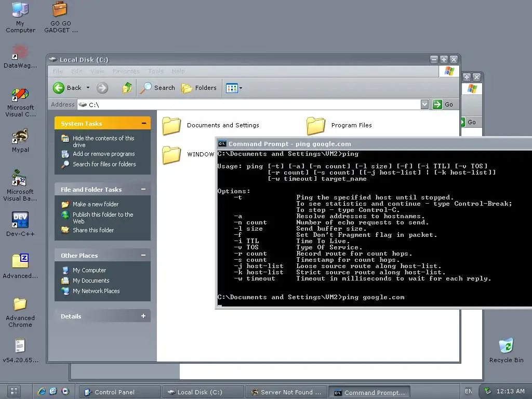Viewport: 532px width, 399px height.
Task: Switch to Local Disk (C:) taskbar button
Action: [x=203, y=392]
